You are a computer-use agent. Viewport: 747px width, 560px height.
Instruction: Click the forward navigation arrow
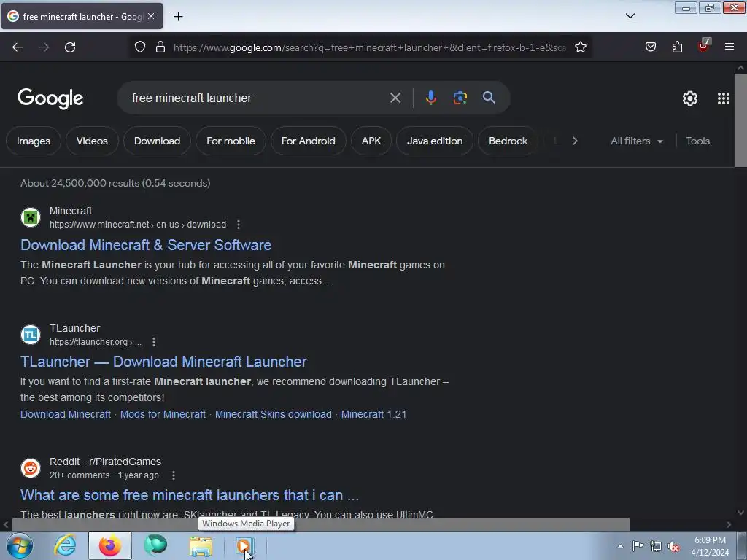tap(44, 47)
